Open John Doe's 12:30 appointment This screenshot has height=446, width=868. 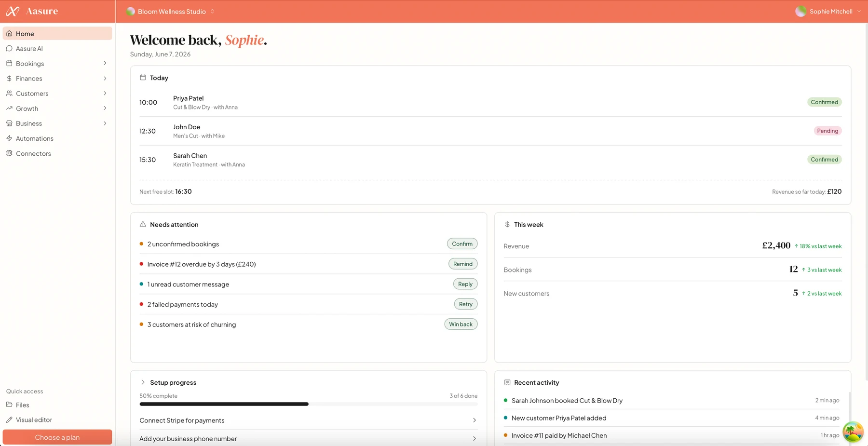point(490,131)
